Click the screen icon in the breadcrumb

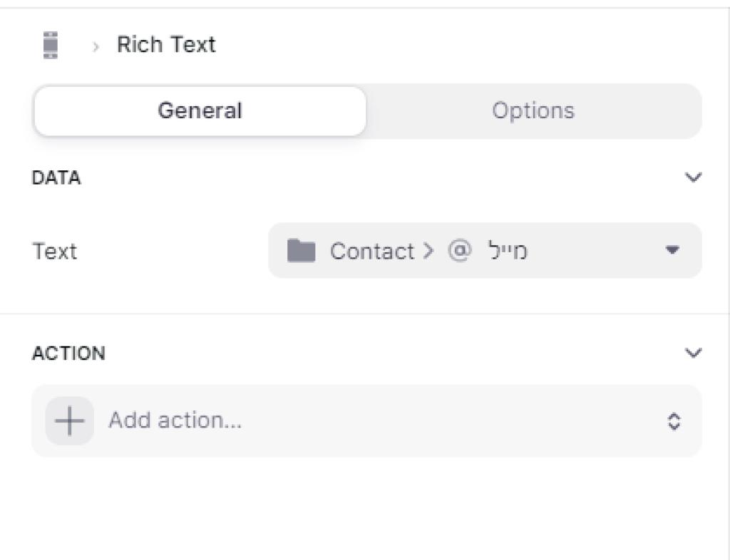50,45
